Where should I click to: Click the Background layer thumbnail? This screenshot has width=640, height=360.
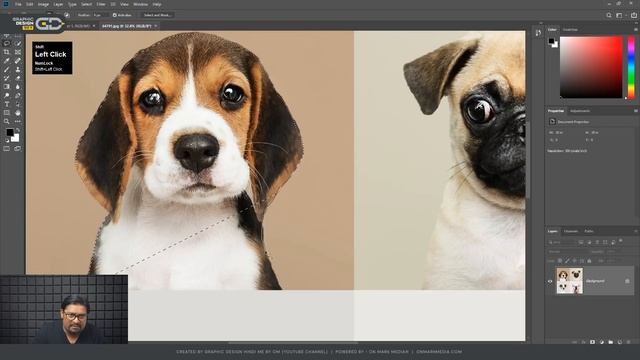(x=569, y=281)
